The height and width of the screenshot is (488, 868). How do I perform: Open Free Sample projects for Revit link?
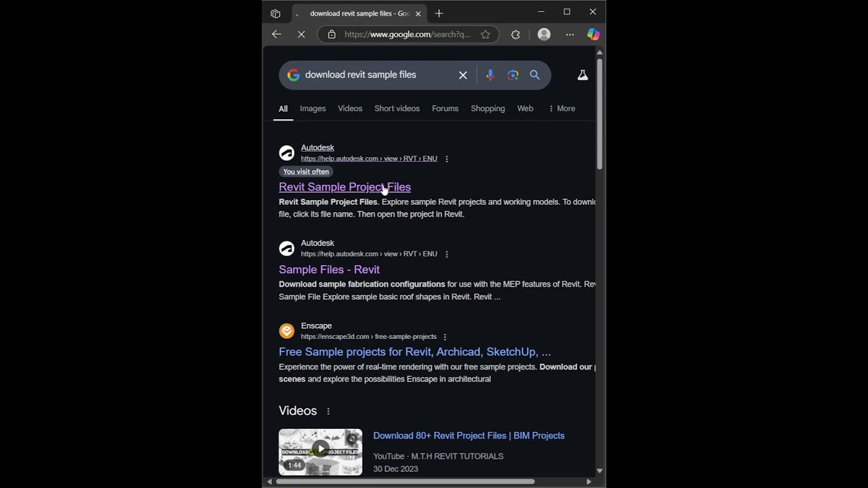click(414, 352)
